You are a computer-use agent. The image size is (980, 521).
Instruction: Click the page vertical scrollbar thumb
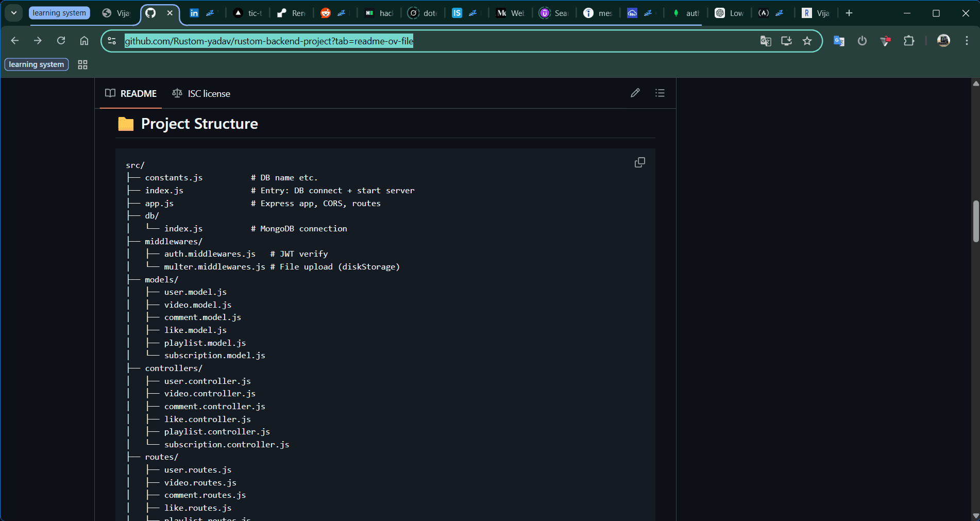click(975, 221)
